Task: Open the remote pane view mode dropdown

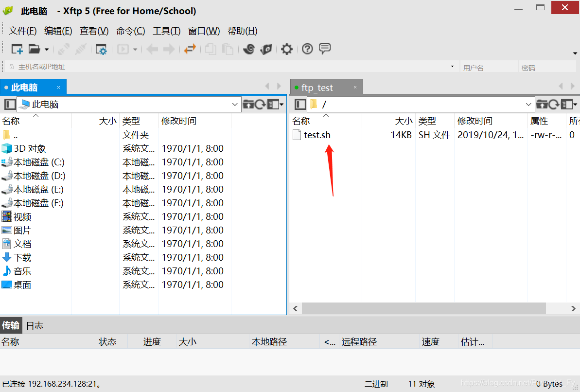Action: pos(569,105)
